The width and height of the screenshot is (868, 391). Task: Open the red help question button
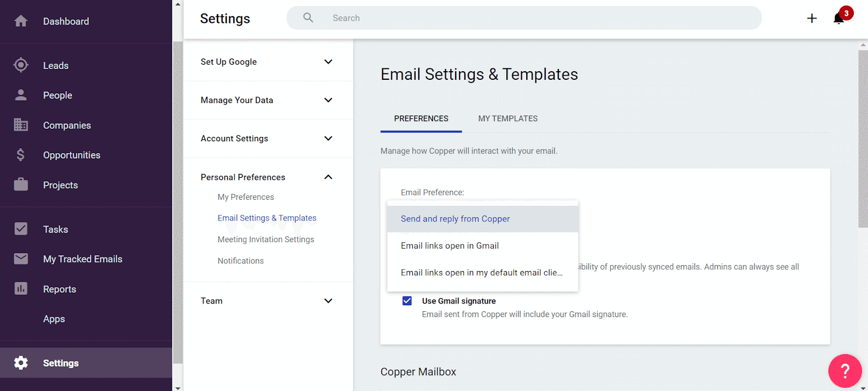pos(845,371)
